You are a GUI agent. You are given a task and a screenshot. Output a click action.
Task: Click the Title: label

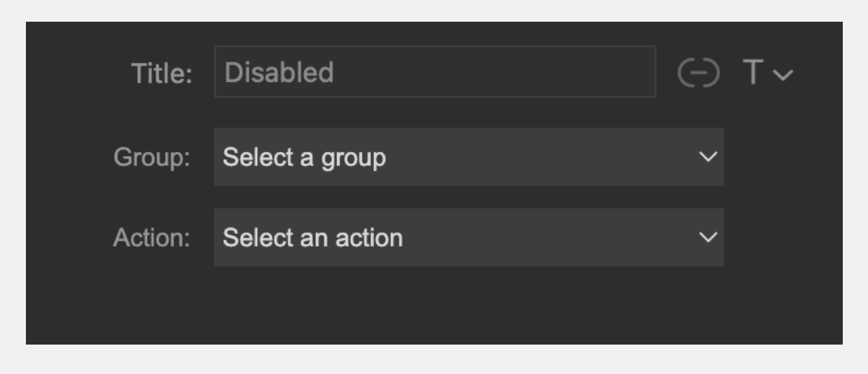click(x=162, y=74)
